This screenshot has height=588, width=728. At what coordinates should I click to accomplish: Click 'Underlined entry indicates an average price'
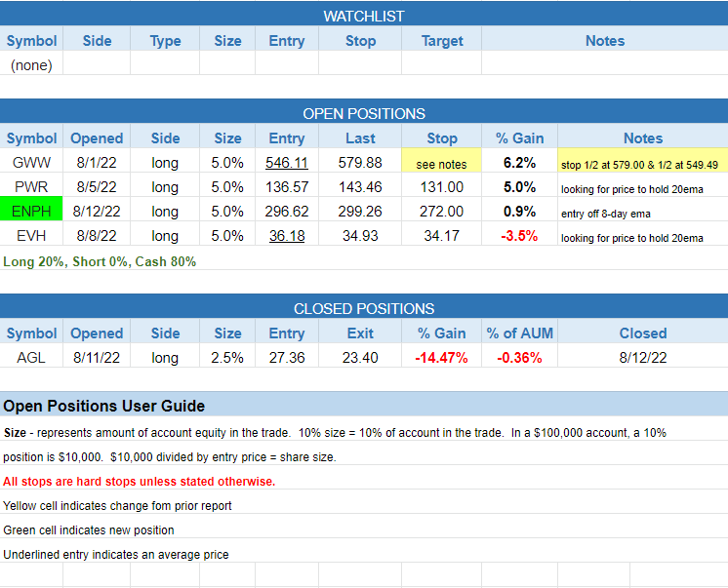click(115, 555)
